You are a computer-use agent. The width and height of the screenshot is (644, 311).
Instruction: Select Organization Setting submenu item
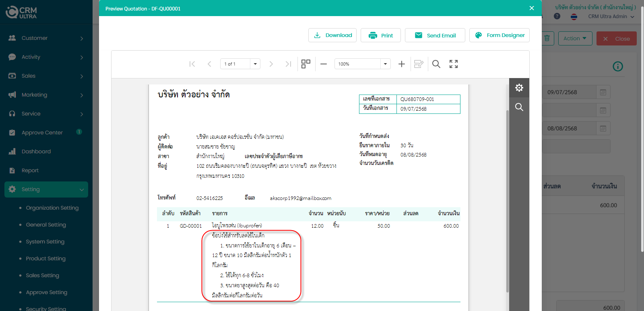[x=52, y=208]
